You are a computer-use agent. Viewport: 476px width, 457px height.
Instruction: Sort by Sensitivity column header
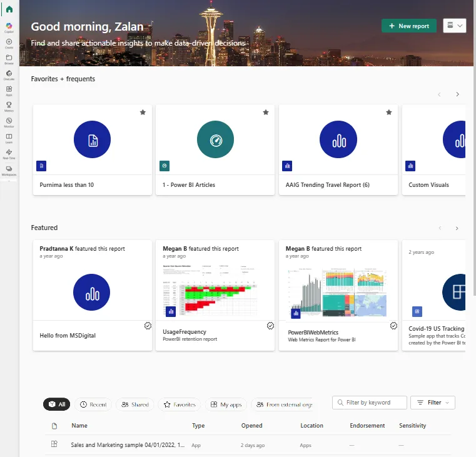[413, 426]
